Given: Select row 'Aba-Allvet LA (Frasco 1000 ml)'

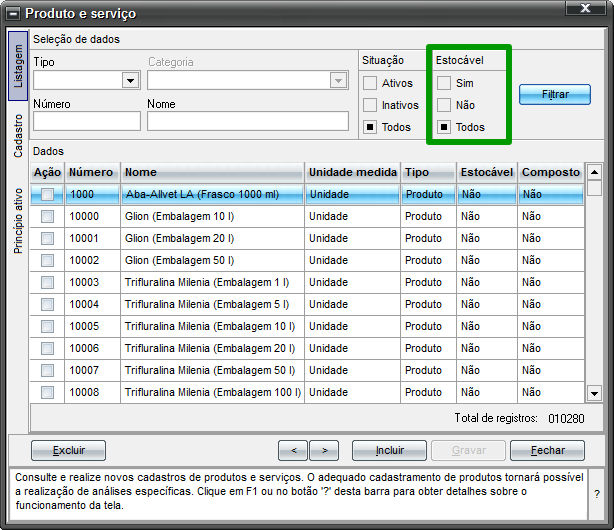Looking at the screenshot, I should point(307,194).
